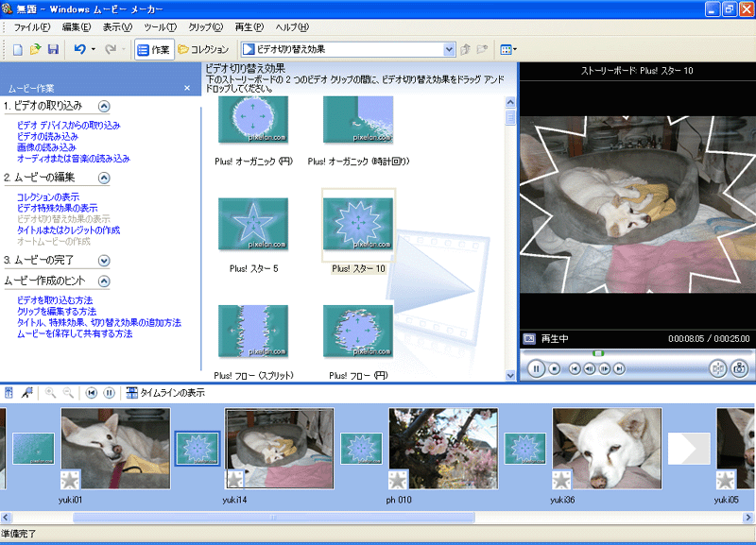Click the 画像の読み込み link

click(46, 147)
